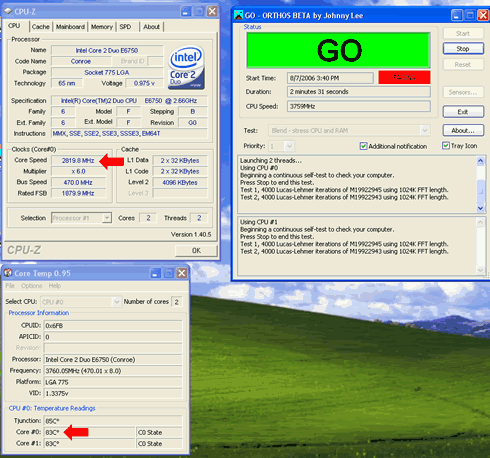Open the SPD tab in CPU-Z
The width and height of the screenshot is (490, 458).
(125, 27)
